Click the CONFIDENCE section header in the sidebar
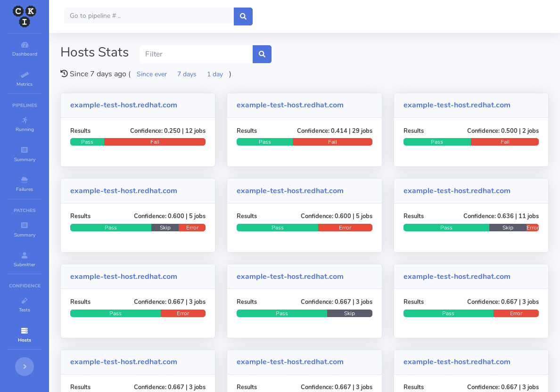This screenshot has width=560, height=392. coord(25,286)
